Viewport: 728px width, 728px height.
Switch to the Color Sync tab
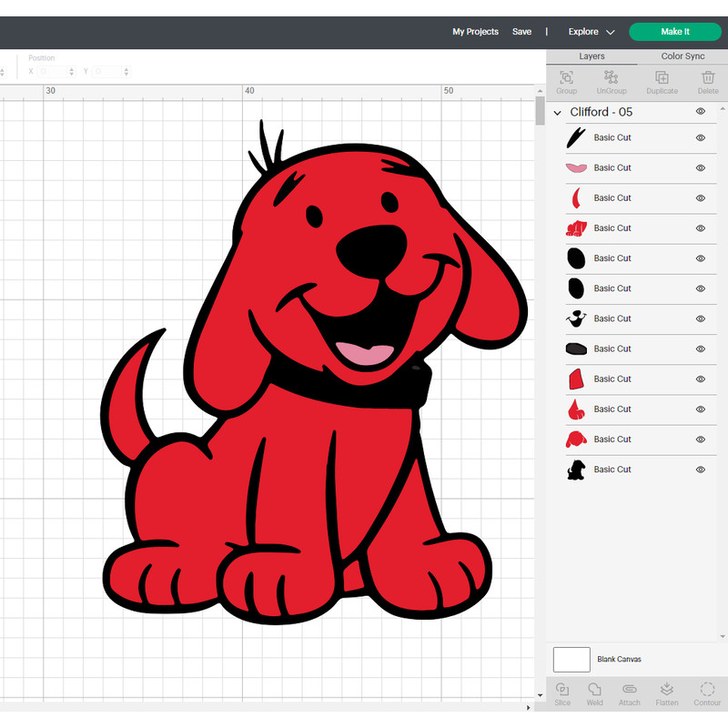tap(682, 56)
